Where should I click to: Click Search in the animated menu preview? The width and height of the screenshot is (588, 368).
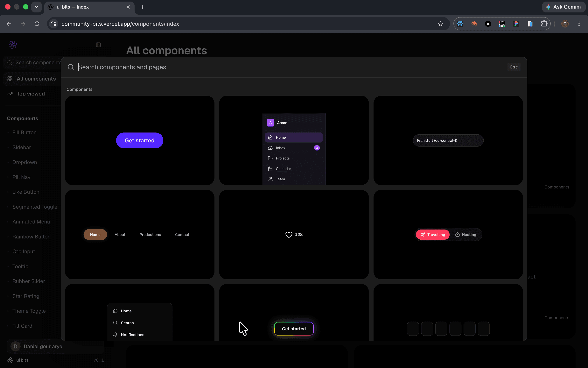coord(139,323)
